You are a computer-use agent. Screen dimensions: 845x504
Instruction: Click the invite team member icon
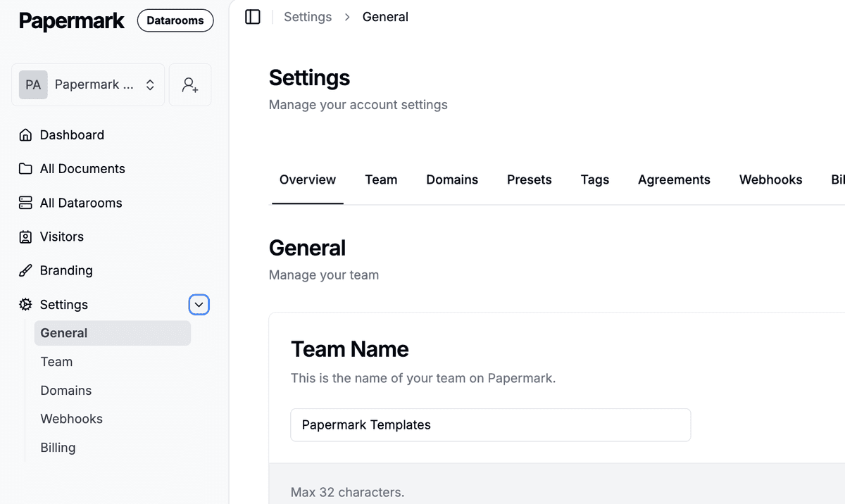(190, 85)
